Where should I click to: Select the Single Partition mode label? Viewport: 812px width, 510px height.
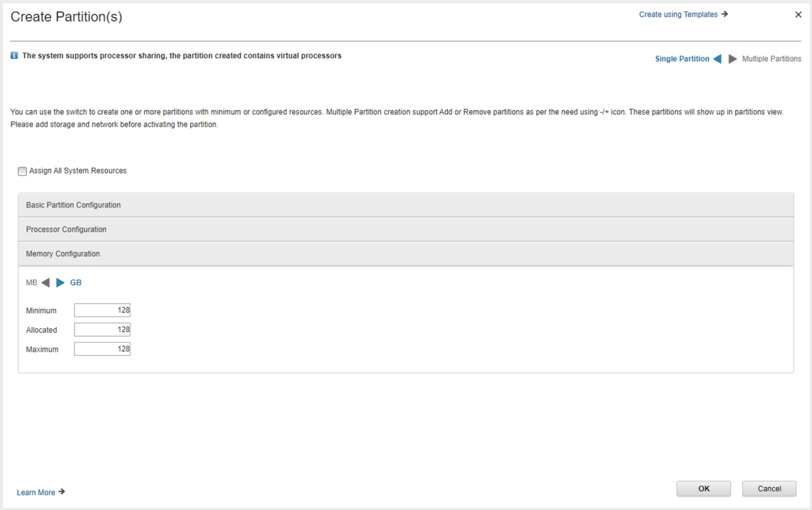click(682, 59)
